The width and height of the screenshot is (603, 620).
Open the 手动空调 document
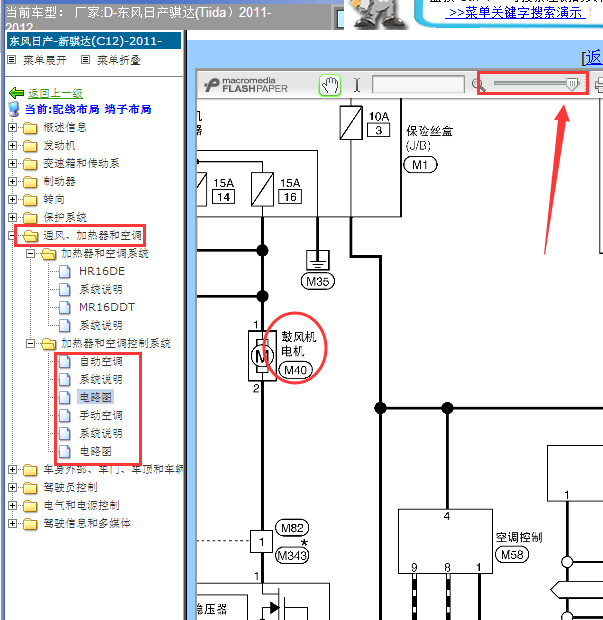[x=101, y=416]
